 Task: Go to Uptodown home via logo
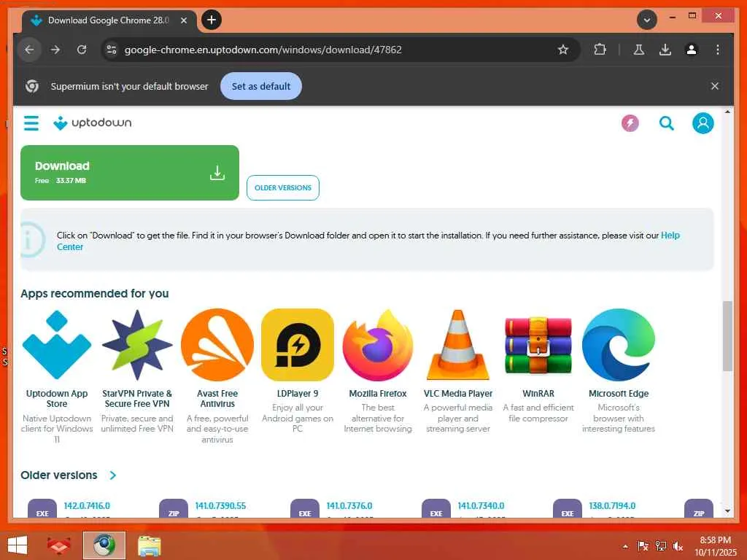pos(93,122)
